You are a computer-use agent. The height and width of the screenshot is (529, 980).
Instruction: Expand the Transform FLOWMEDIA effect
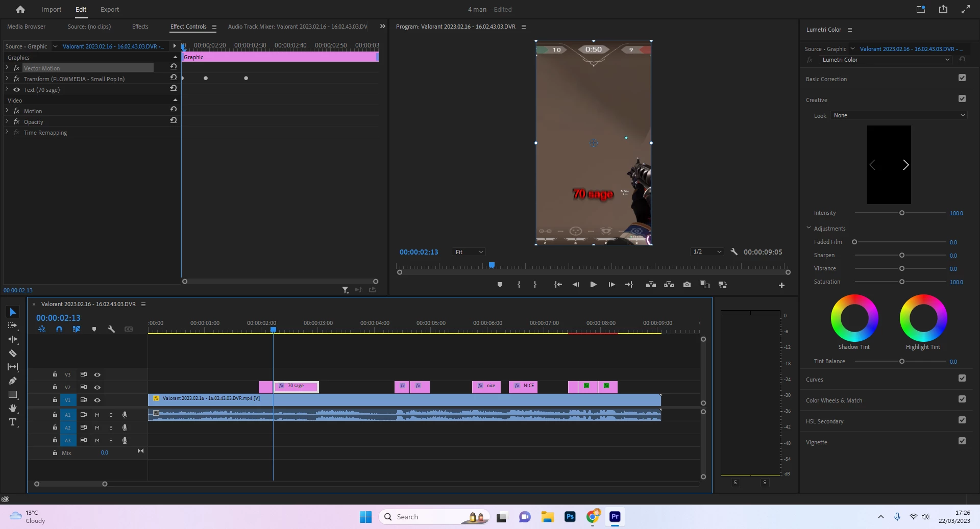click(x=7, y=79)
